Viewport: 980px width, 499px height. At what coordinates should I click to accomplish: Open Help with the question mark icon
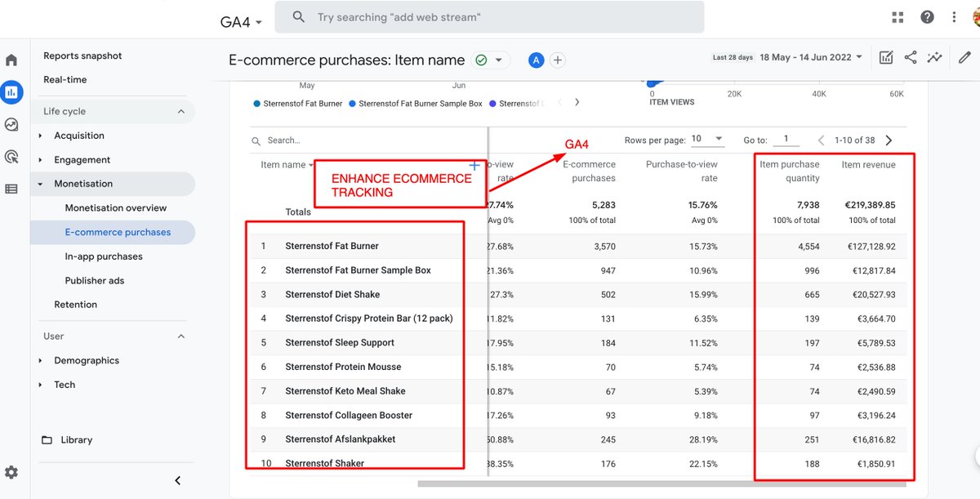926,16
